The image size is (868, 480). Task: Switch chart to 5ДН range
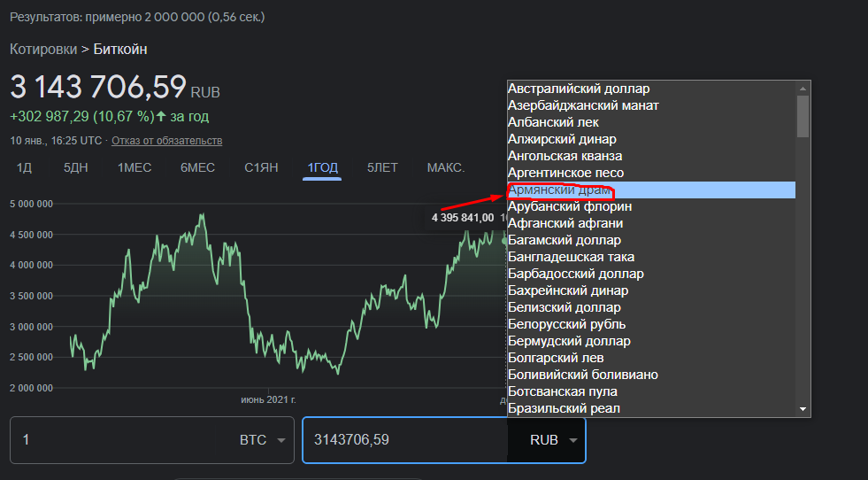76,168
